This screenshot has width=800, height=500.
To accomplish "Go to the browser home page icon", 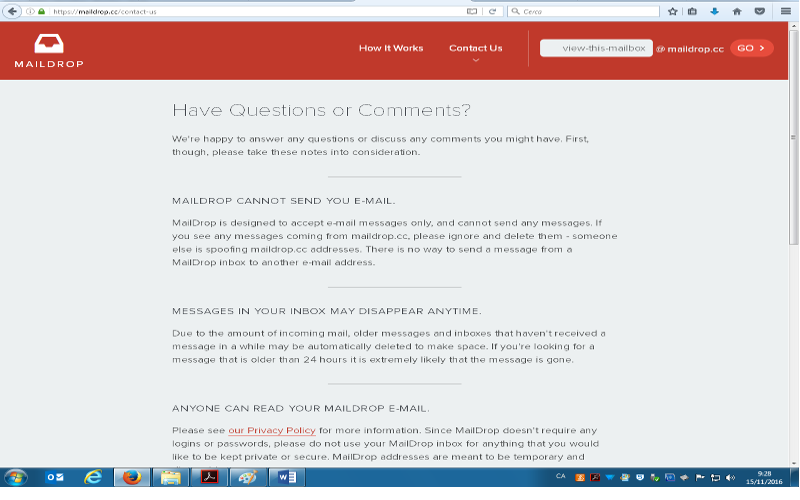I will coord(737,11).
